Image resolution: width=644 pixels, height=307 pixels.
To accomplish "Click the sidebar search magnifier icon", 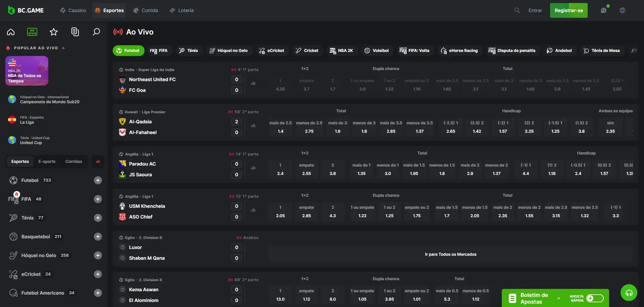I will pos(96,32).
